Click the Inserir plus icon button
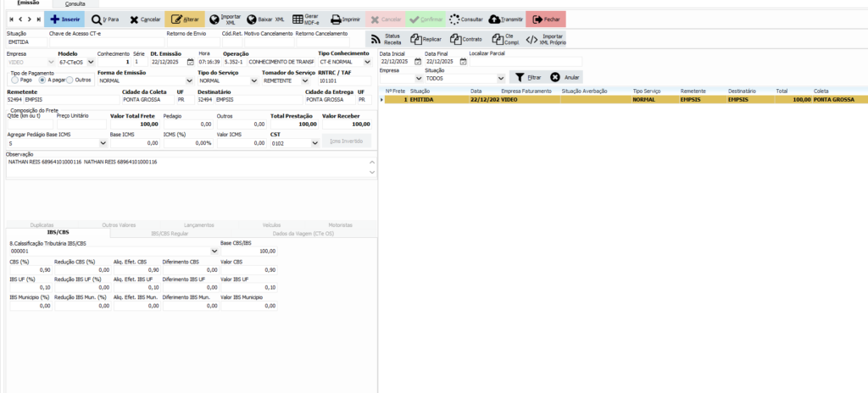868x393 pixels. point(64,19)
